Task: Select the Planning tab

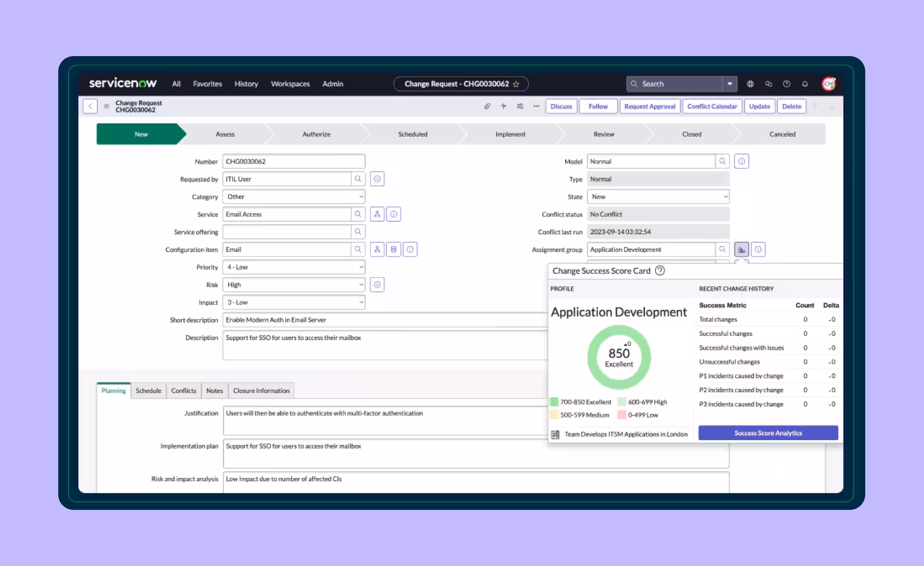Action: (114, 391)
